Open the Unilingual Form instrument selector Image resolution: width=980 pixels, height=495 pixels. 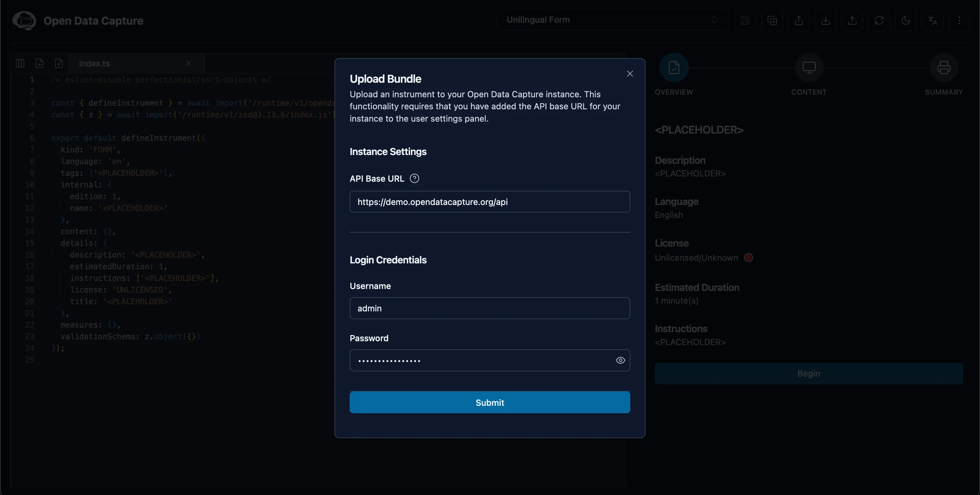tap(612, 20)
